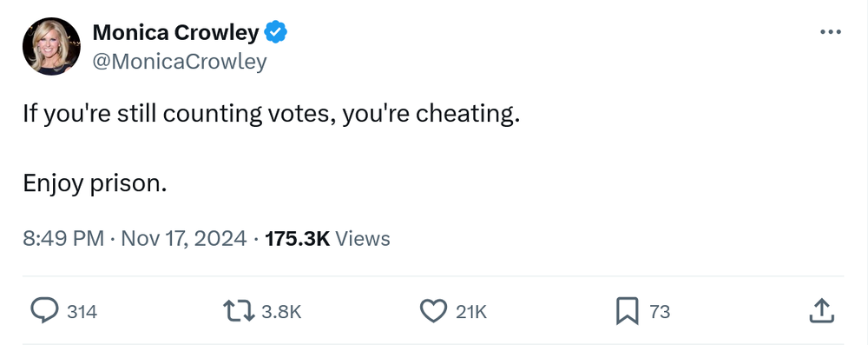Bookmark this post with the ribbon icon
Viewport: 868px width, 345px height.
pyautogui.click(x=628, y=311)
